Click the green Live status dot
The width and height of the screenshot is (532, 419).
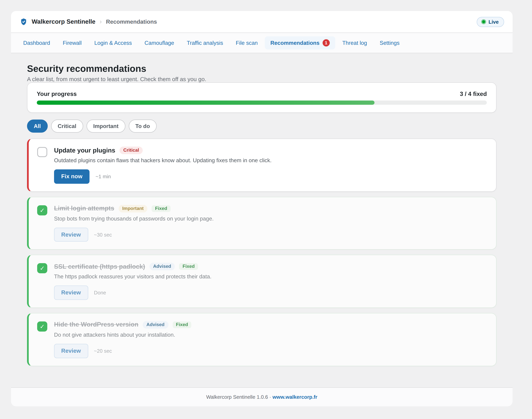tap(483, 22)
